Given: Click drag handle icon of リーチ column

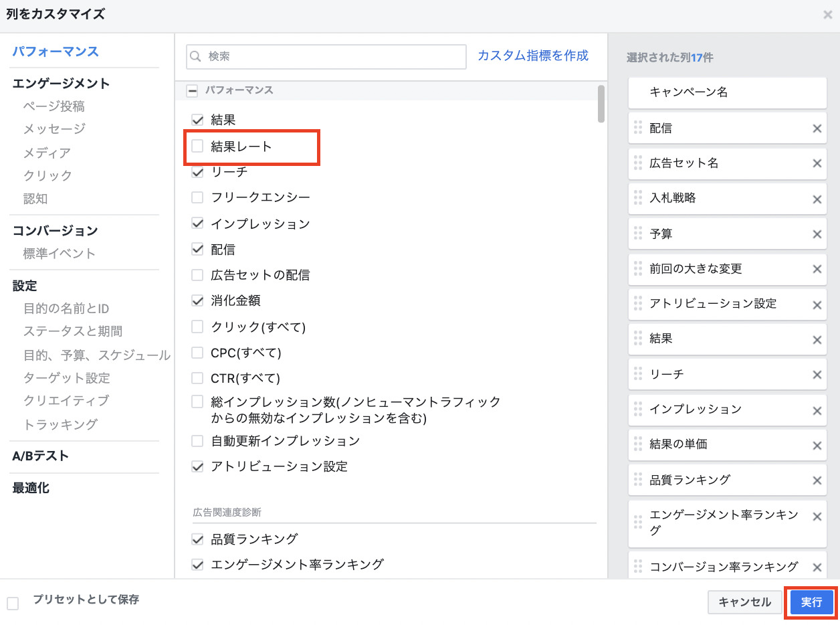Looking at the screenshot, I should [637, 375].
